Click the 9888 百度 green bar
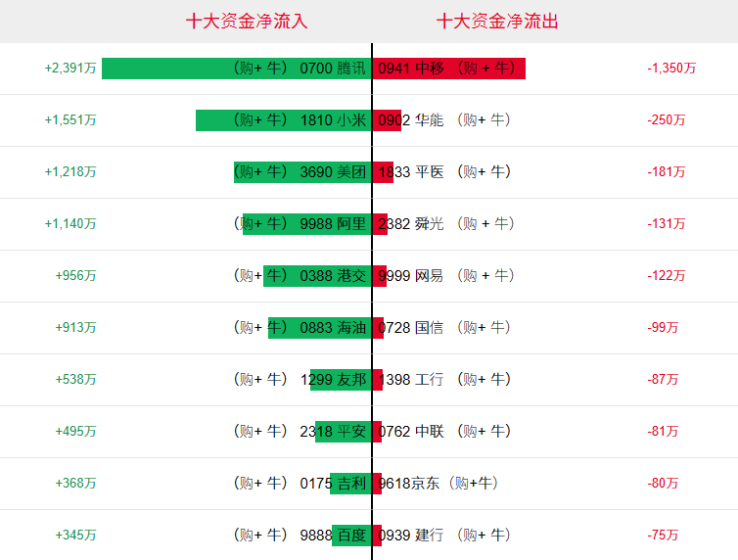The image size is (738, 560). coord(351,536)
